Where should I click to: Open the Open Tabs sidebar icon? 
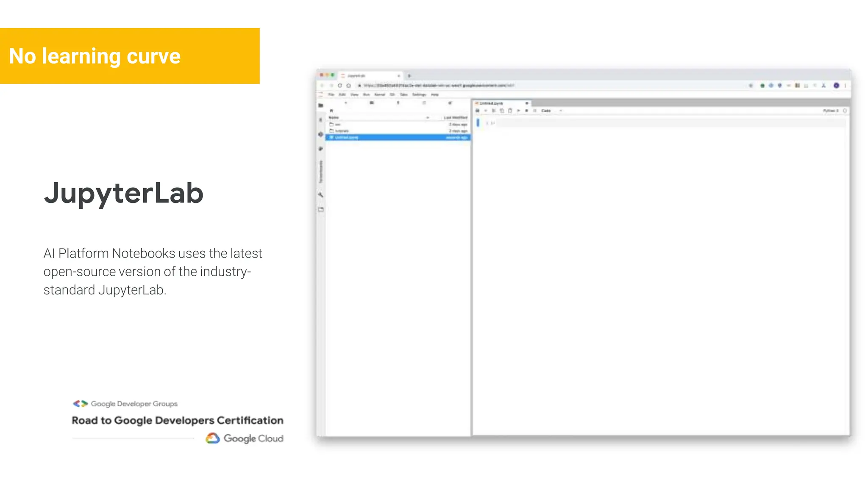(x=321, y=209)
